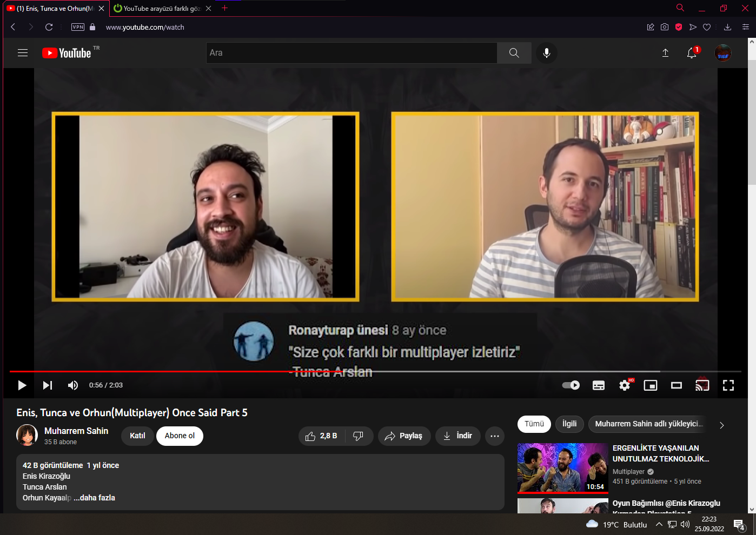756x535 pixels.
Task: Click the İndir download button
Action: coord(457,436)
